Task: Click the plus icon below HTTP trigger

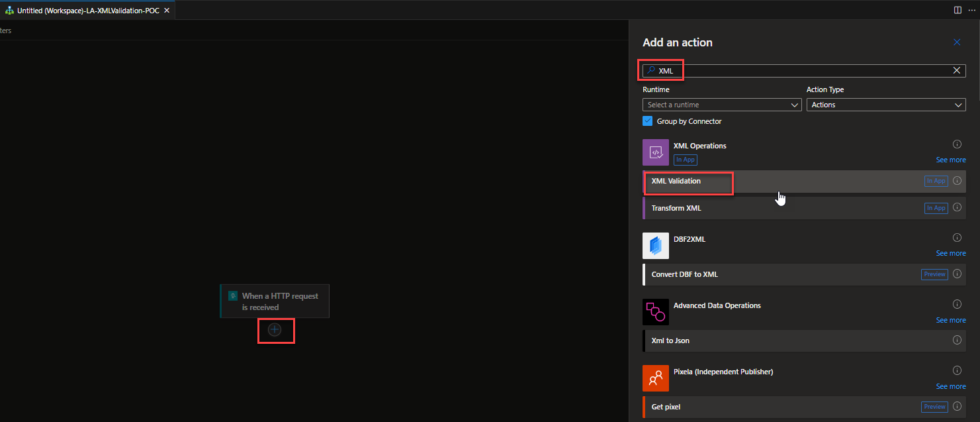Action: [275, 329]
